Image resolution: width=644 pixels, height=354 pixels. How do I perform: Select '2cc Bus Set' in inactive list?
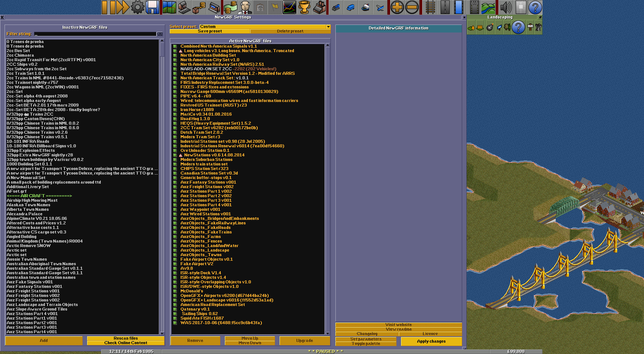click(x=83, y=51)
